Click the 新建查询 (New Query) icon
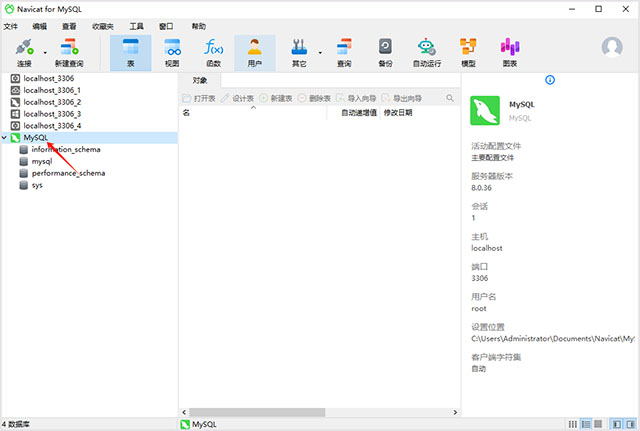Viewport: 640px width, 431px height. pyautogui.click(x=69, y=52)
